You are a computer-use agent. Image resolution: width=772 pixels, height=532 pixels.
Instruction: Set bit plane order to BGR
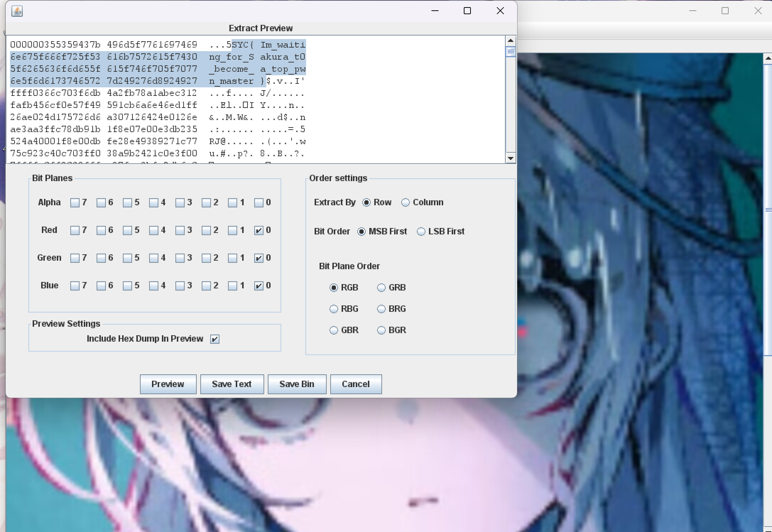(x=381, y=330)
